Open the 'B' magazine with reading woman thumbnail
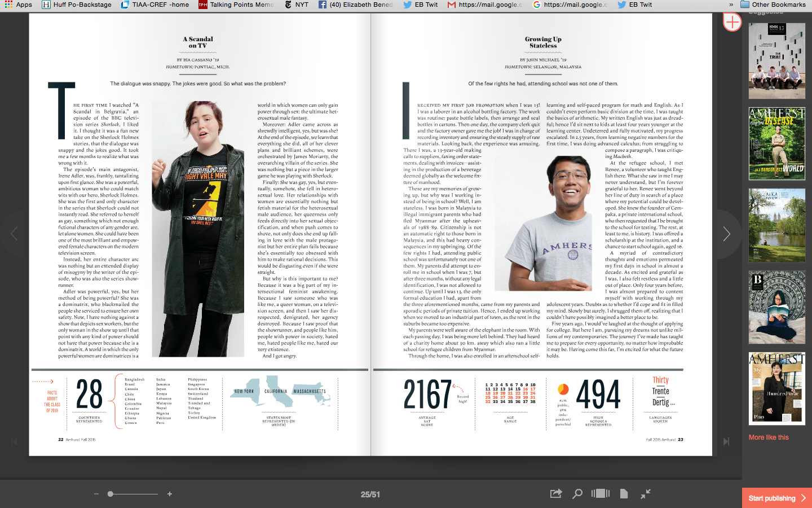 pyautogui.click(x=777, y=308)
